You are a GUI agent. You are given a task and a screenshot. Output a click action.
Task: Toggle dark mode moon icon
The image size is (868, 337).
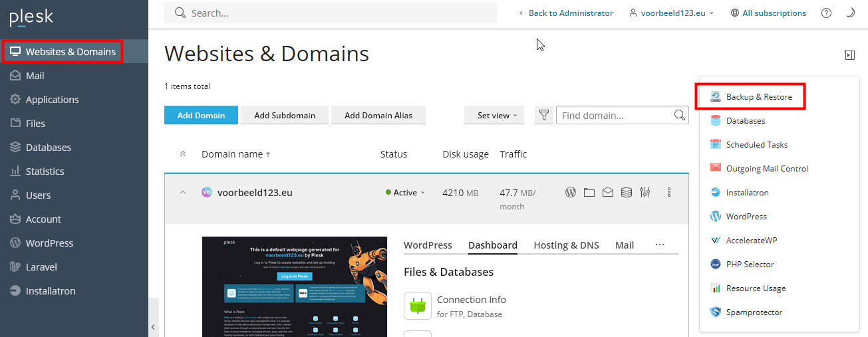850,13
